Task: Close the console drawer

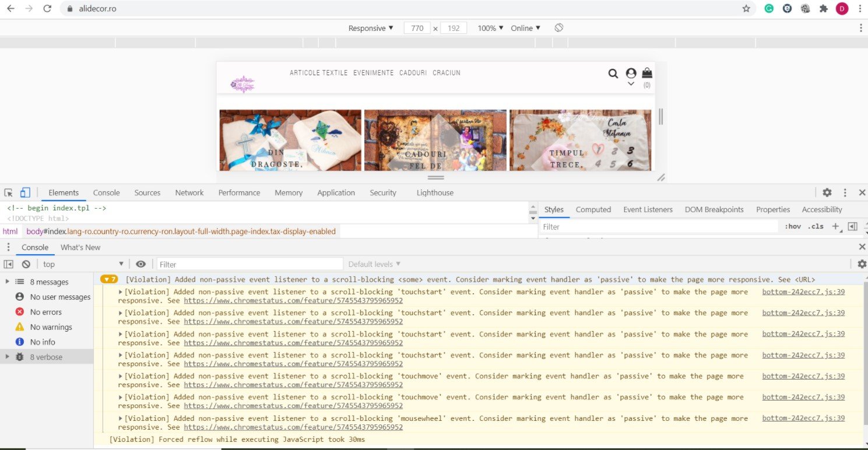Action: pos(862,247)
